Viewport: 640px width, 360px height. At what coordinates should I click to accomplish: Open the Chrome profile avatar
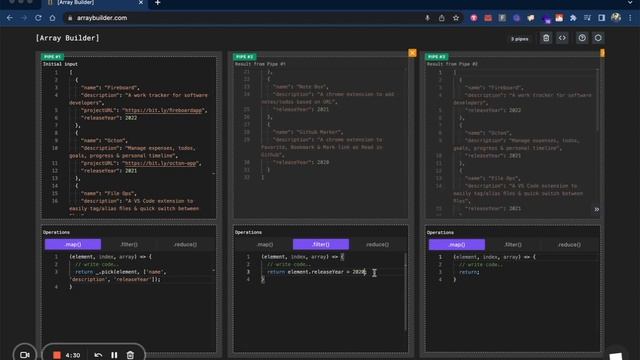616,18
